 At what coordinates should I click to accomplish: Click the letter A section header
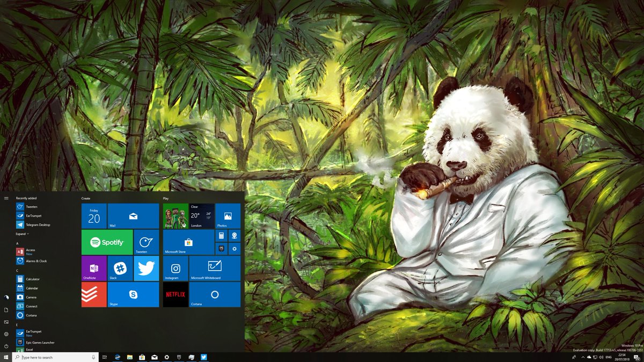tap(17, 243)
